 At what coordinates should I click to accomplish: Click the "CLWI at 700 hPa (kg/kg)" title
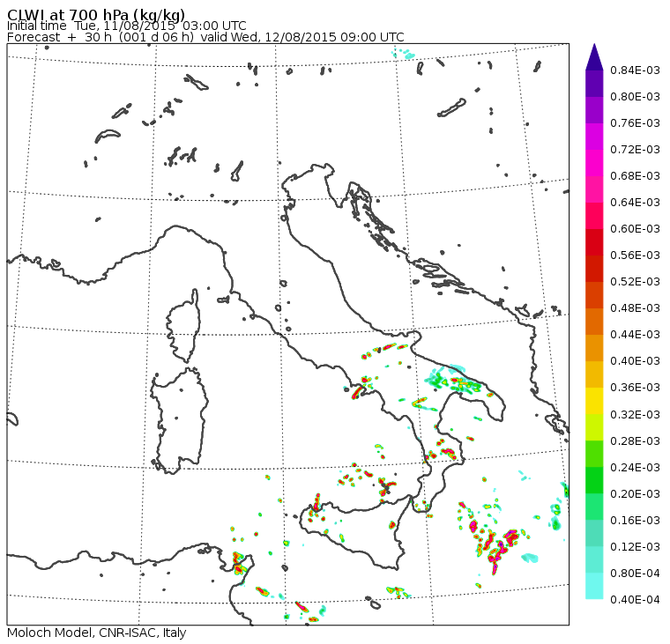point(96,14)
